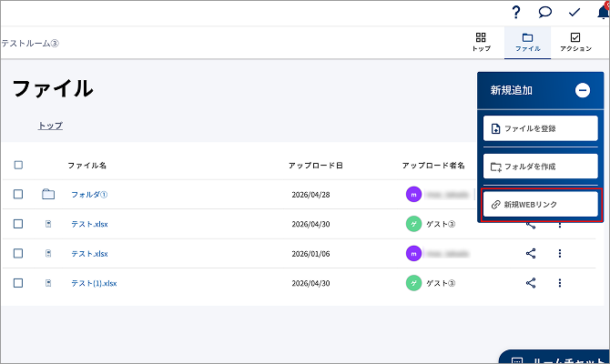Image resolution: width=610 pixels, height=364 pixels.
Task: Switch to the アクション tab
Action: tap(575, 43)
